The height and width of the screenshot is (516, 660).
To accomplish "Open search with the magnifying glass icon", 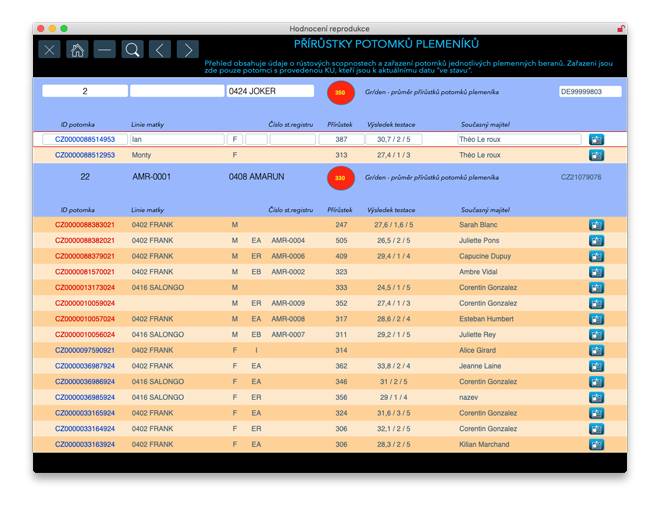I will point(132,49).
